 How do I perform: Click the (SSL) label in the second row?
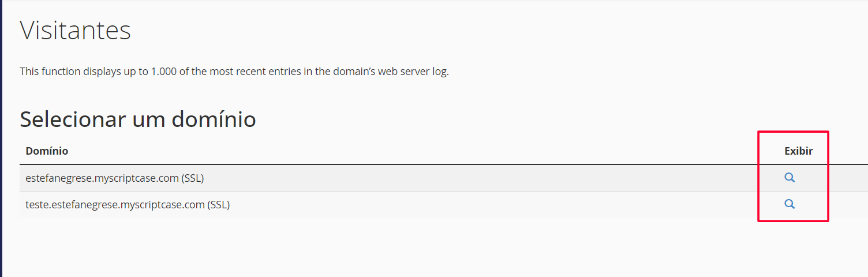[219, 204]
